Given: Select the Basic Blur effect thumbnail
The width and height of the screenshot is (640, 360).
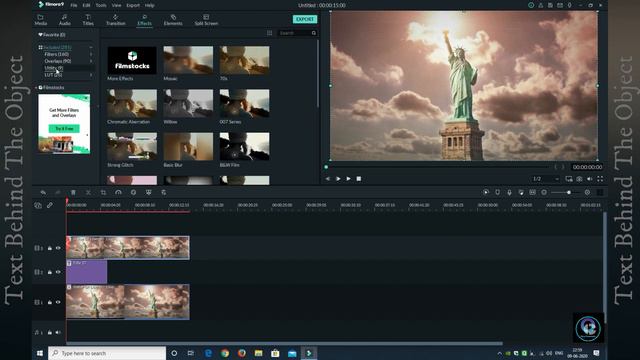Looking at the screenshot, I should (188, 147).
